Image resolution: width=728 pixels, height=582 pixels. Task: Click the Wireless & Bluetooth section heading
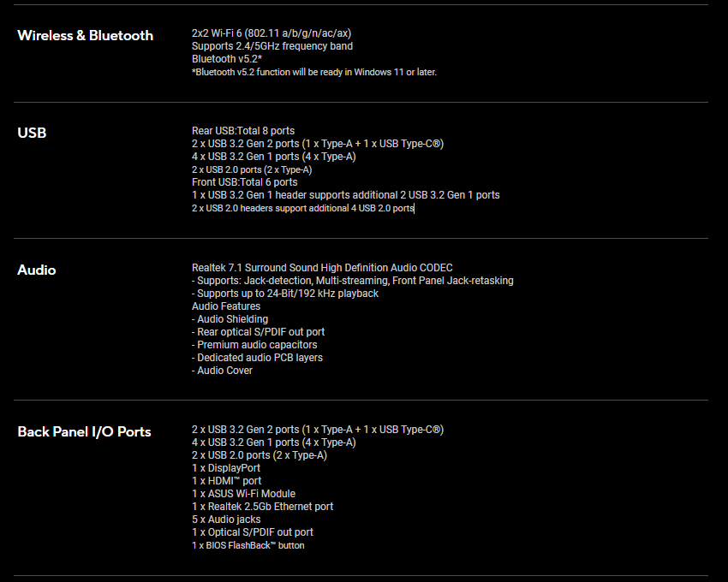point(85,36)
